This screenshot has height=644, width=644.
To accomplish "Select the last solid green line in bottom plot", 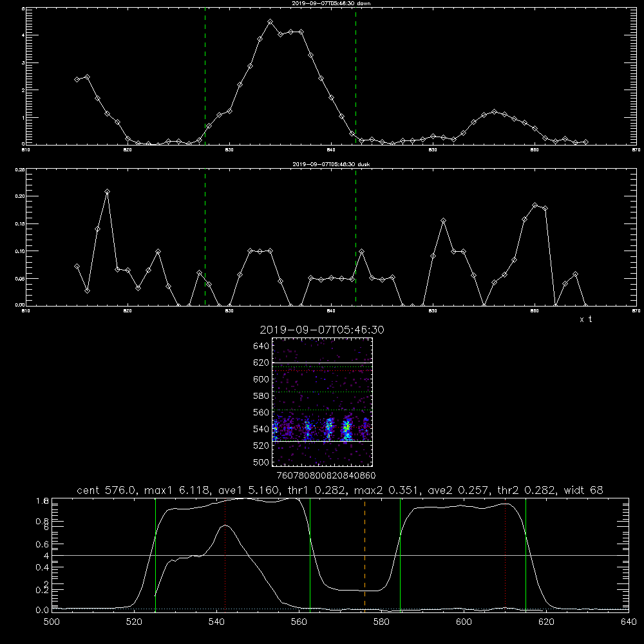I will pos(526,555).
